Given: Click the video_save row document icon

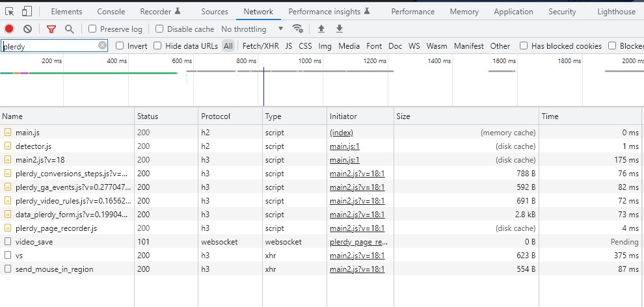Looking at the screenshot, I should click(x=7, y=242).
